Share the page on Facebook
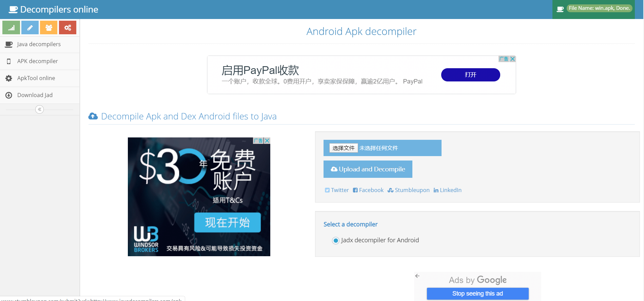Viewport: 644px width, 301px height. pyautogui.click(x=368, y=190)
